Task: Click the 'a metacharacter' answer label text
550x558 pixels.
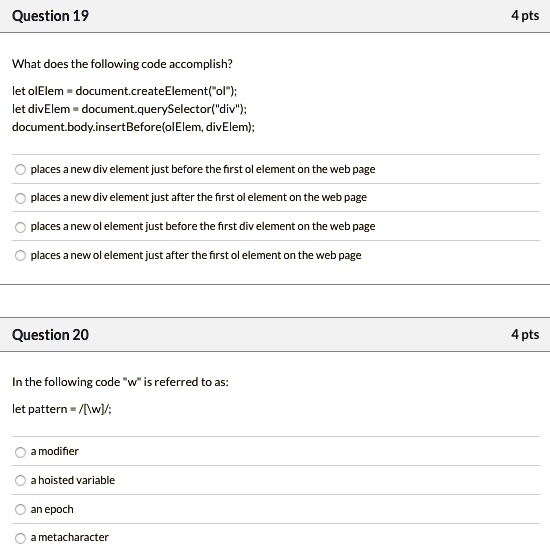Action: pyautogui.click(x=70, y=537)
